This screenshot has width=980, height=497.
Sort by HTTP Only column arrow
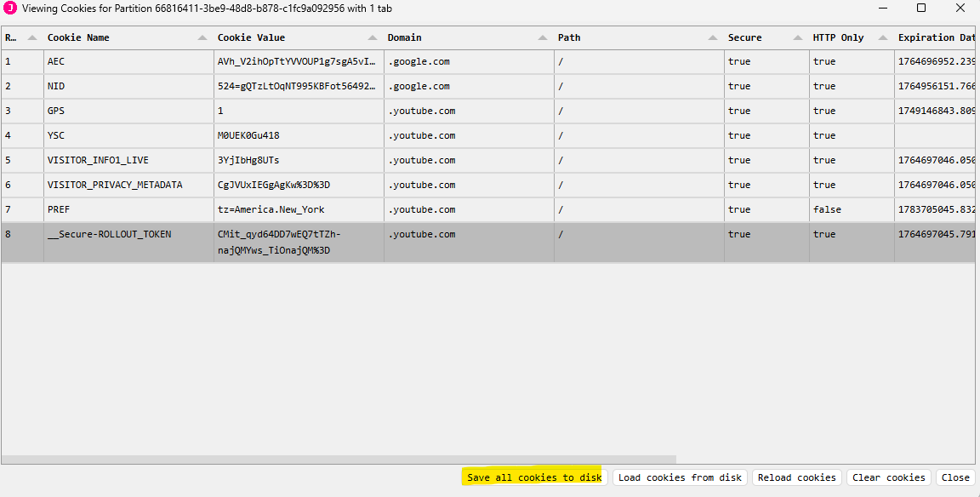click(883, 38)
